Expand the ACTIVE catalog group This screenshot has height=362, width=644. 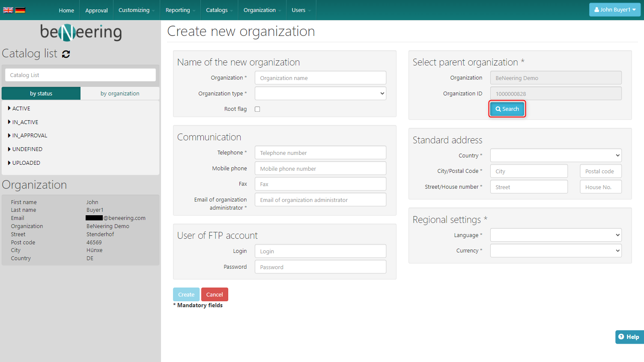pyautogui.click(x=21, y=109)
